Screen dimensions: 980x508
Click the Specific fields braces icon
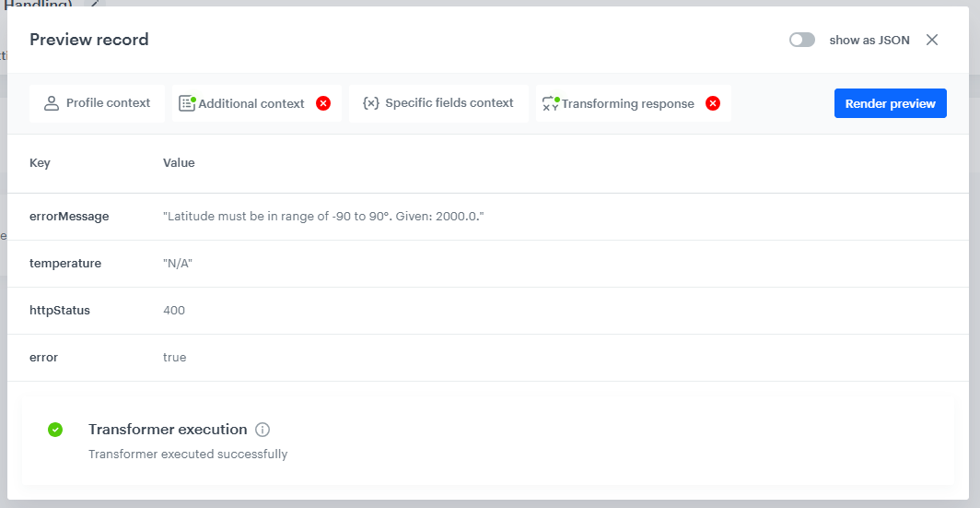[x=370, y=103]
